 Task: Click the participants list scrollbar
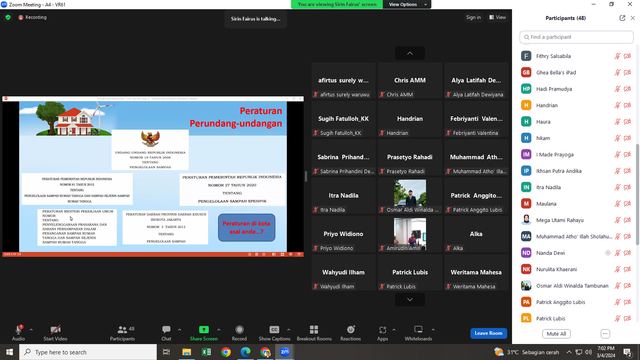click(x=637, y=194)
